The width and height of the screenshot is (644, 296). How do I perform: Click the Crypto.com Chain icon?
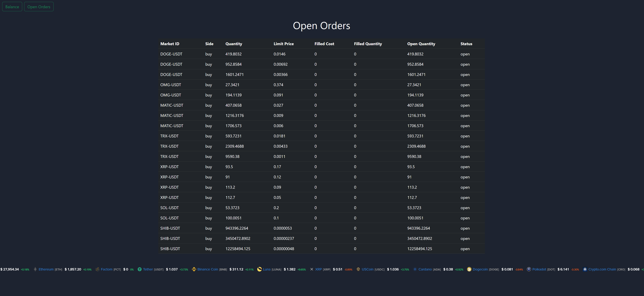(x=585, y=269)
